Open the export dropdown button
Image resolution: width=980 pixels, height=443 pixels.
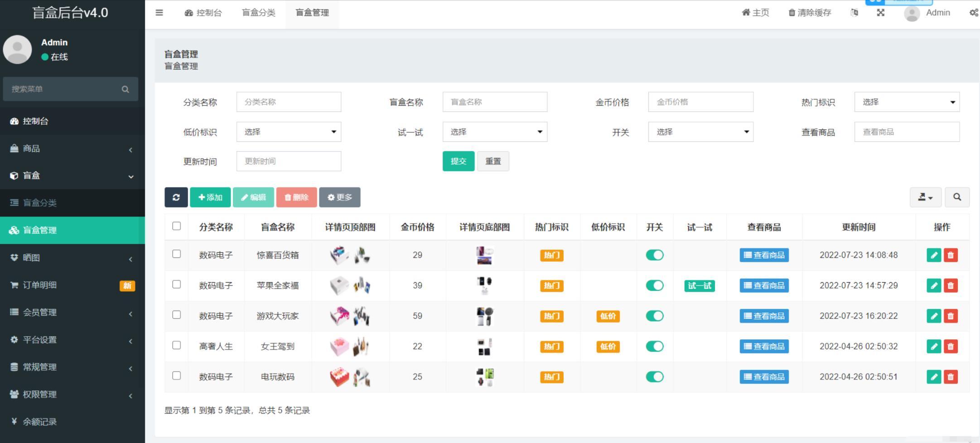point(926,197)
